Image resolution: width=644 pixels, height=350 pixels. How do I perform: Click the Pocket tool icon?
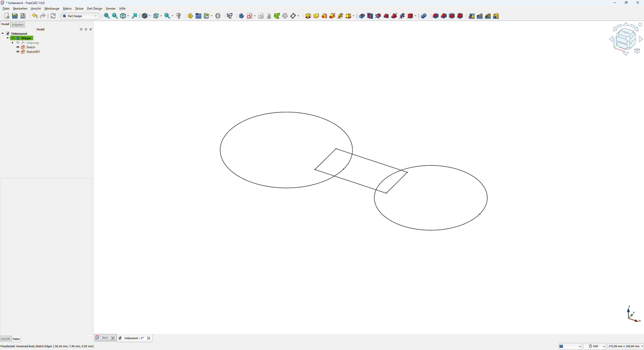[x=362, y=16]
